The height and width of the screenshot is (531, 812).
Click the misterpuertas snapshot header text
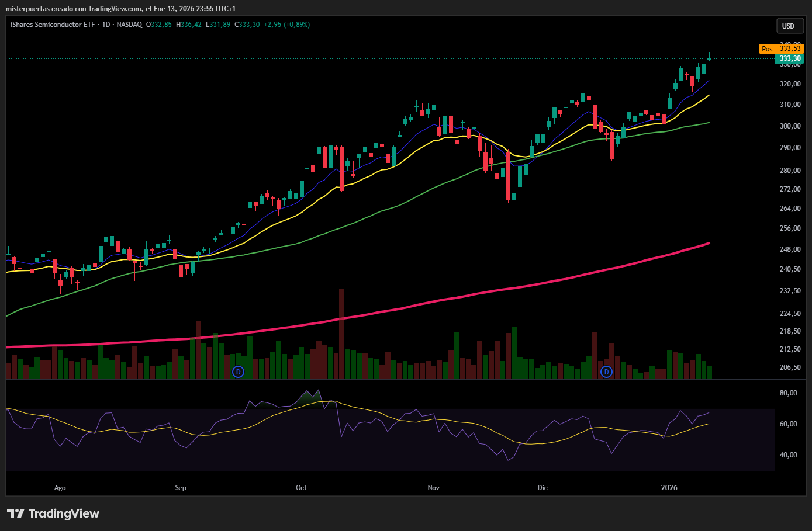(121, 9)
